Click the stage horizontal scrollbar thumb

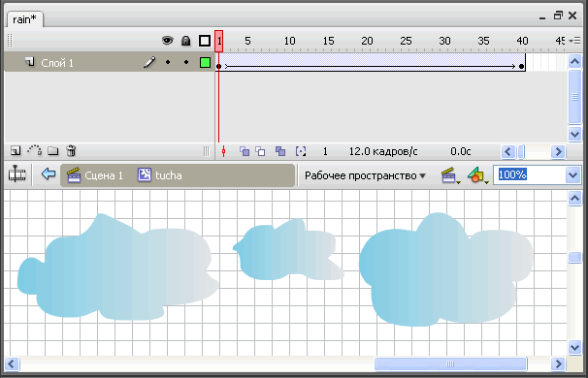(451, 363)
